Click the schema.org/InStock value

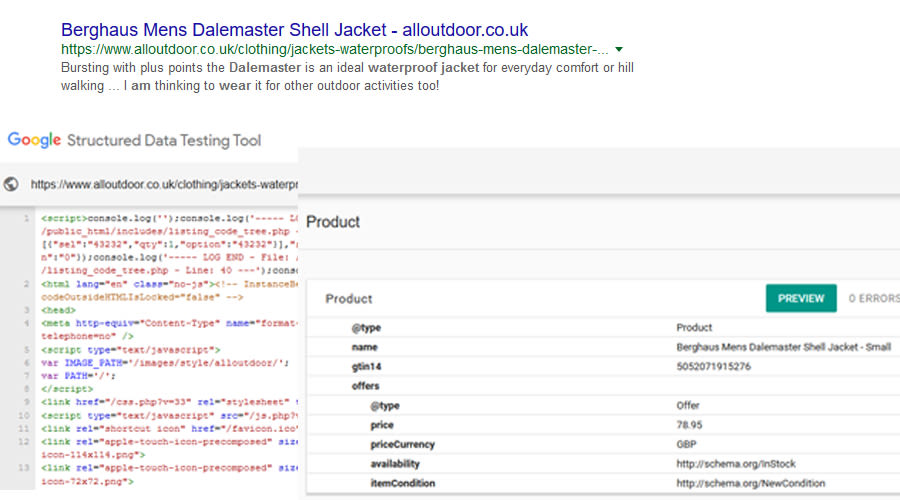pos(736,464)
